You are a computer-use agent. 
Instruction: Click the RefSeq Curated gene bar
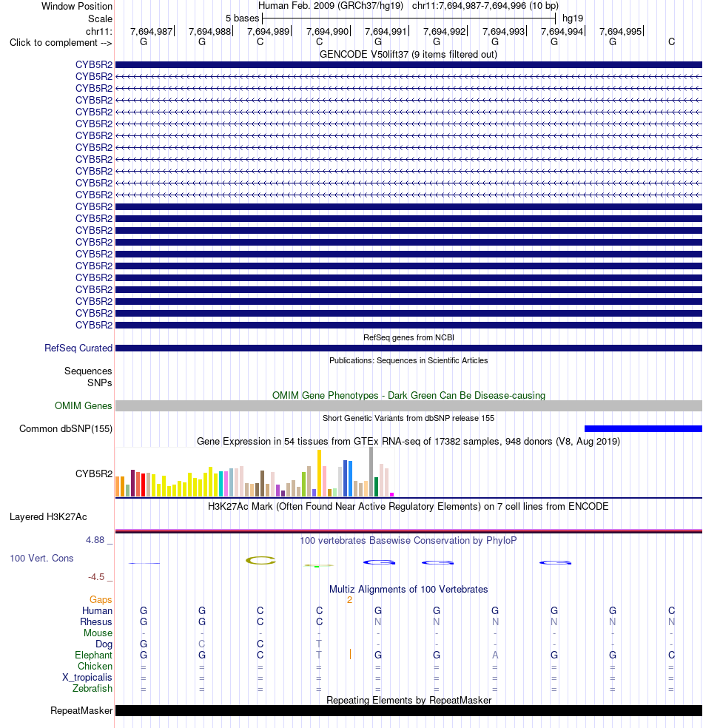point(408,348)
